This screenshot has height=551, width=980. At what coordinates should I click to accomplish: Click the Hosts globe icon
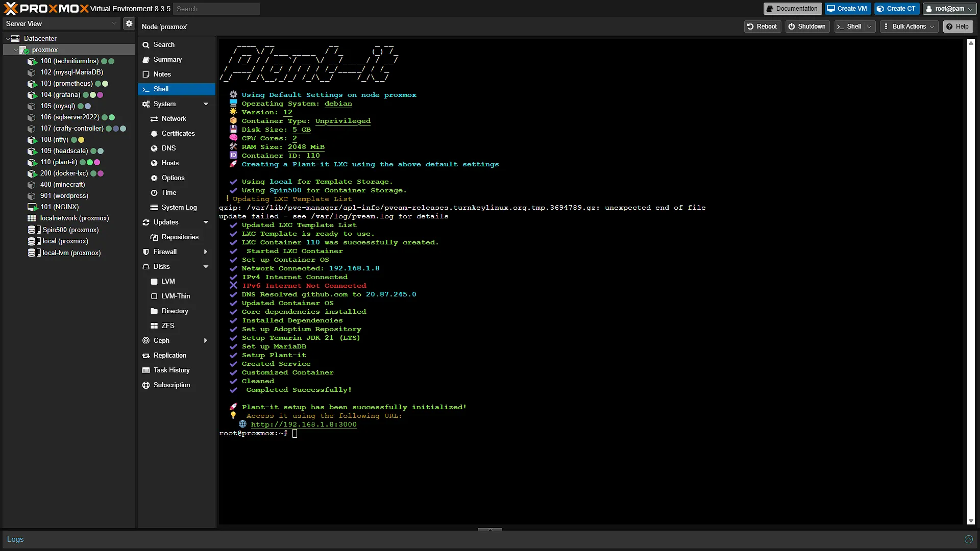154,163
